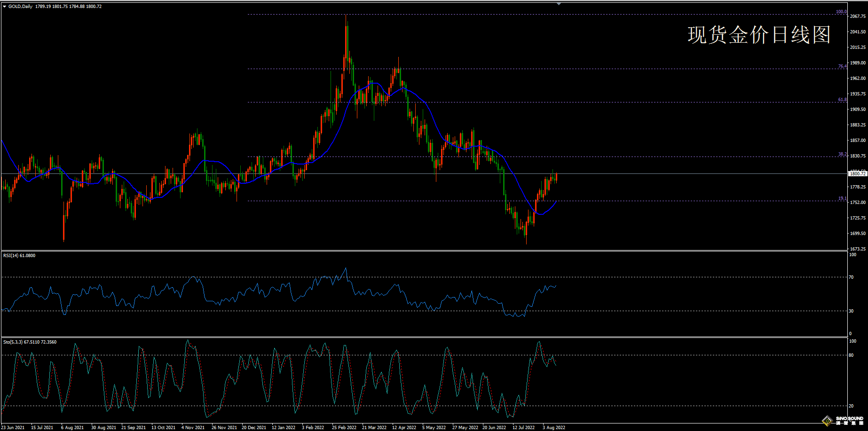Click the 3 Feb 2022 date label
The height and width of the screenshot is (431, 868).
[313, 428]
